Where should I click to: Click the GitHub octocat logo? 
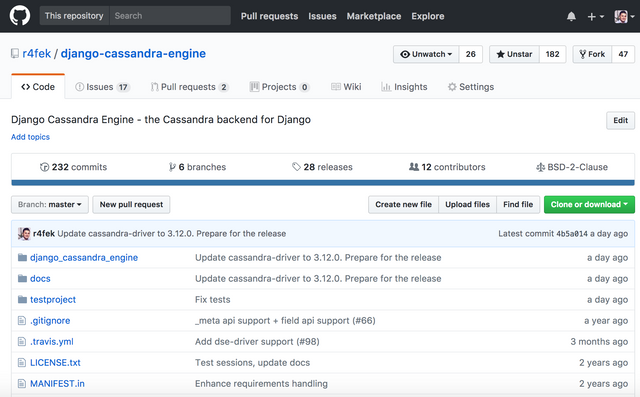tap(20, 16)
